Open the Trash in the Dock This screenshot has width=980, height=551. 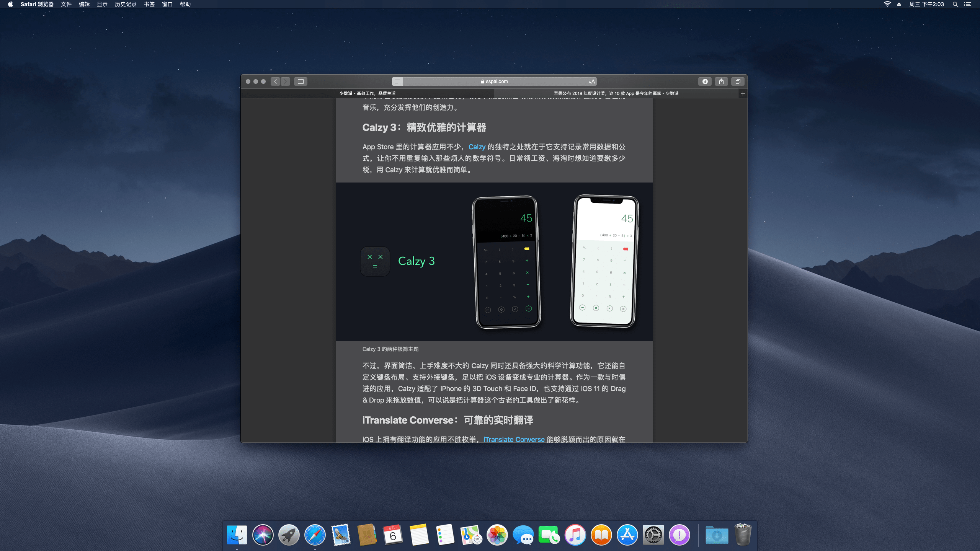click(743, 535)
